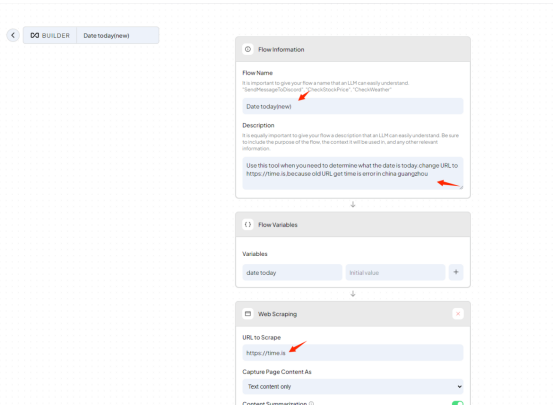Click the 'Date today(new)' breadcrumb title
The image size is (553, 405).
(x=106, y=36)
